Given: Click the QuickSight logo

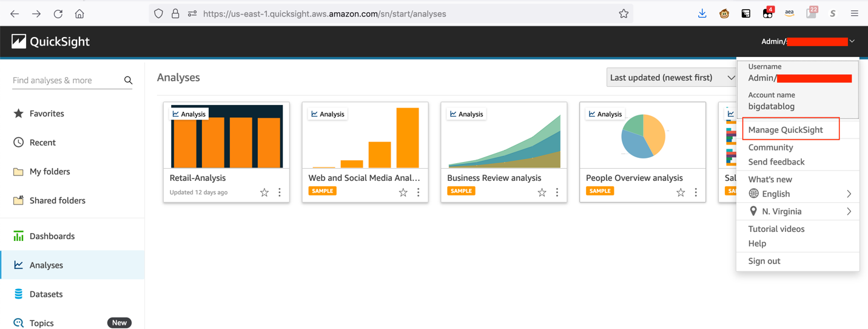Looking at the screenshot, I should [x=50, y=41].
